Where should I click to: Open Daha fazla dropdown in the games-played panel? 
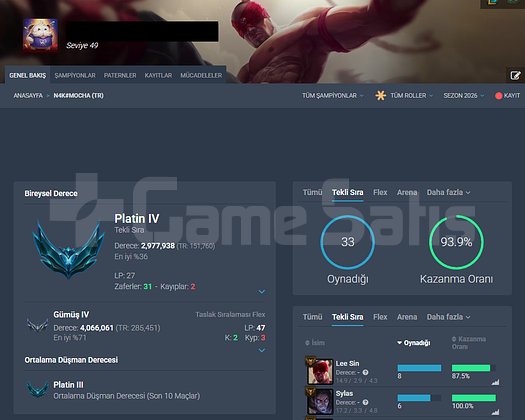tap(448, 192)
